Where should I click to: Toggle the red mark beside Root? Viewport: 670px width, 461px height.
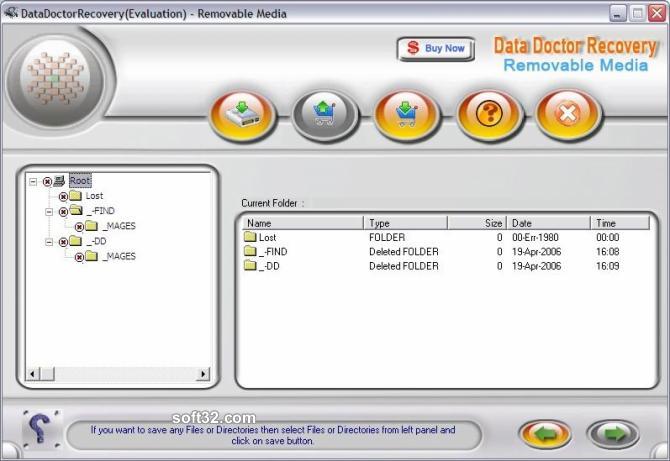[47, 182]
